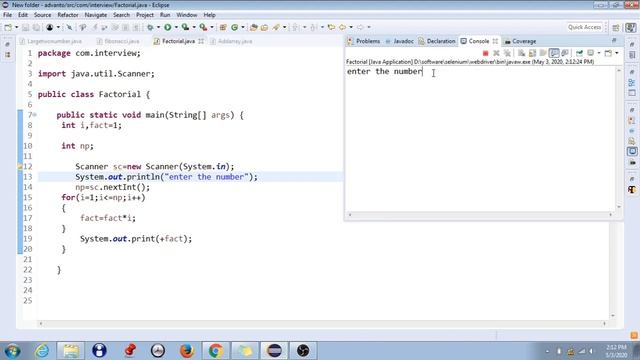Click line 17 text fact=fact*i;

click(108, 218)
